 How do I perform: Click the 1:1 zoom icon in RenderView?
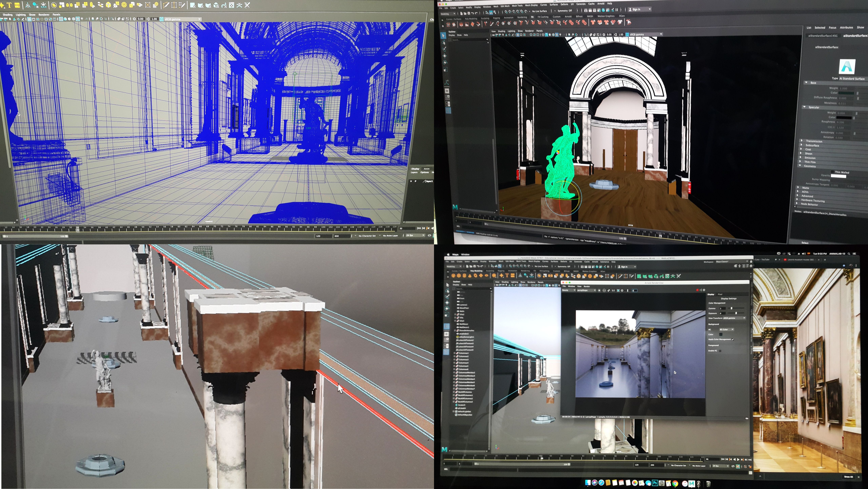click(613, 290)
